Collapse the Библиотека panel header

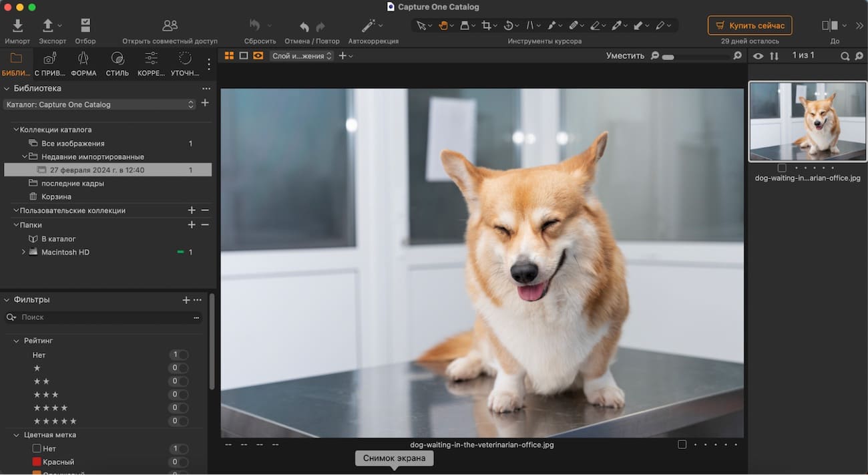point(7,88)
